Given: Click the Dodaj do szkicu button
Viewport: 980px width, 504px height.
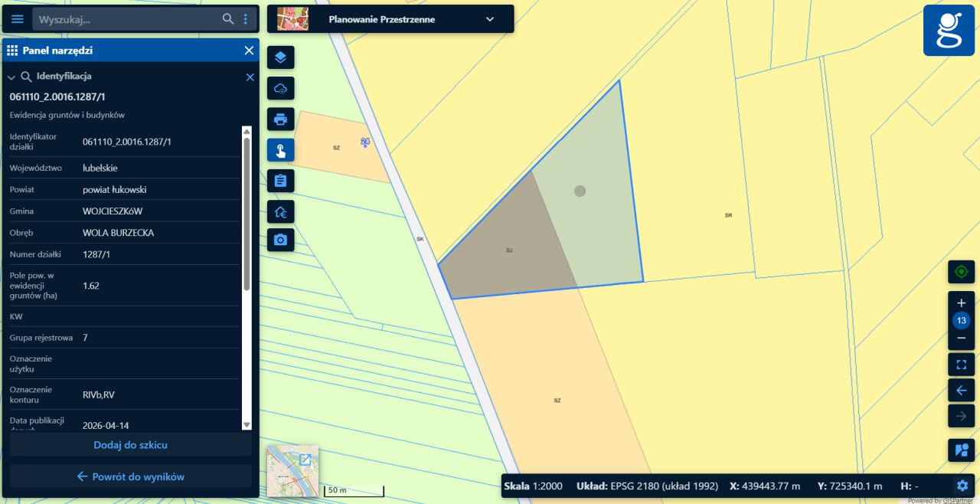Looking at the screenshot, I should pyautogui.click(x=130, y=445).
